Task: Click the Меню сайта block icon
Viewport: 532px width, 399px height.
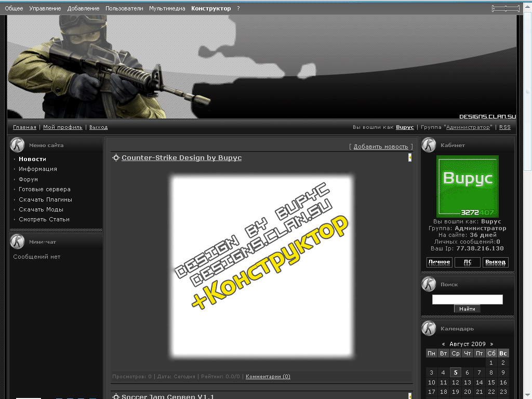Action: pyautogui.click(x=17, y=145)
